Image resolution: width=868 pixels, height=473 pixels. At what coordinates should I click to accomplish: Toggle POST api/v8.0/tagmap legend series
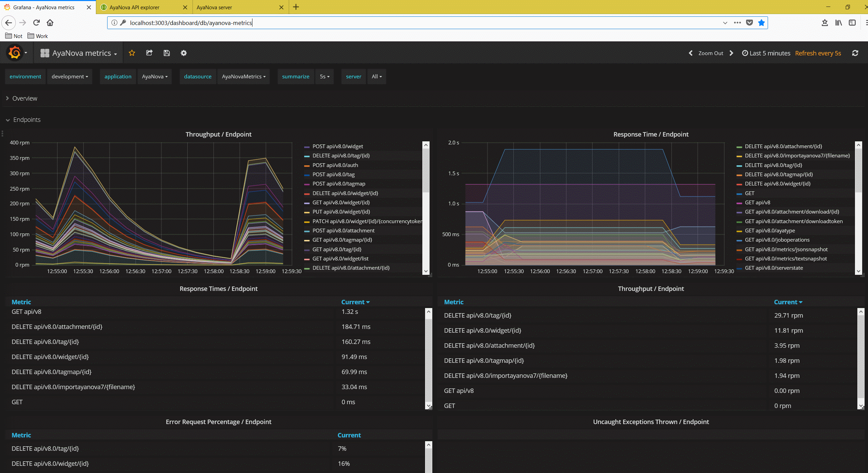338,183
